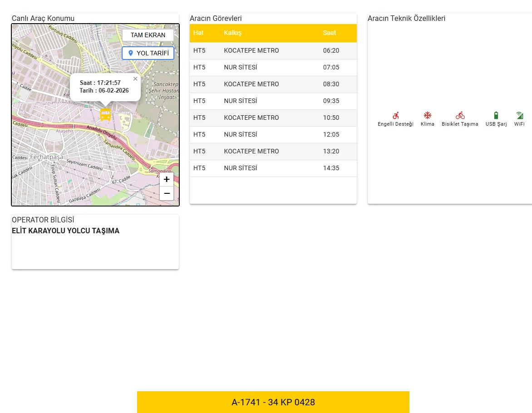
Task: Select the 07:05 NUR SİTESİ row
Action: (273, 68)
